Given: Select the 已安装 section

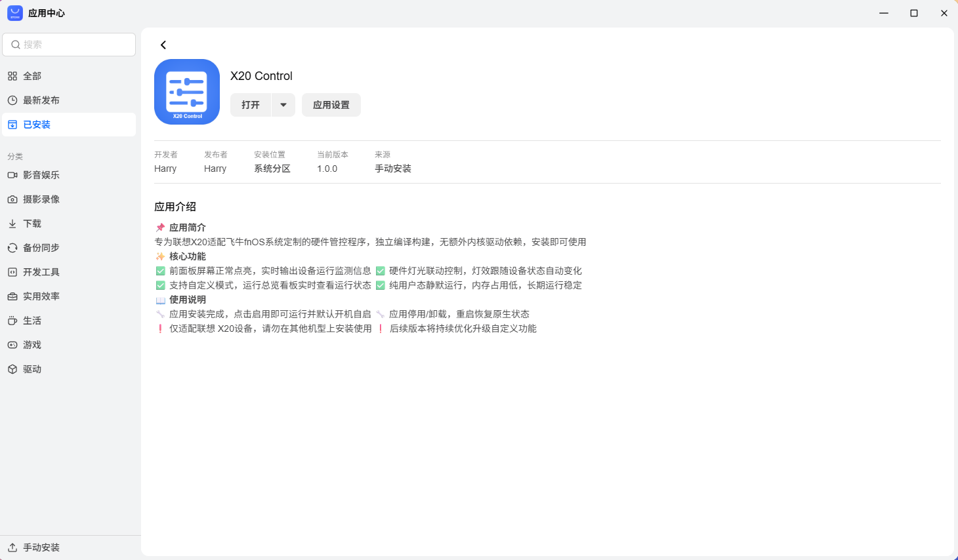Looking at the screenshot, I should pos(69,125).
